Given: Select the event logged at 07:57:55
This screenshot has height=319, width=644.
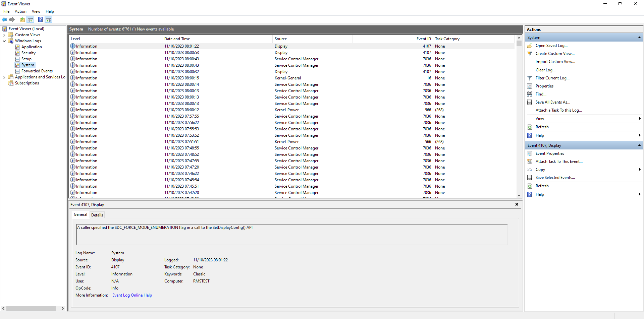Looking at the screenshot, I should [292, 116].
